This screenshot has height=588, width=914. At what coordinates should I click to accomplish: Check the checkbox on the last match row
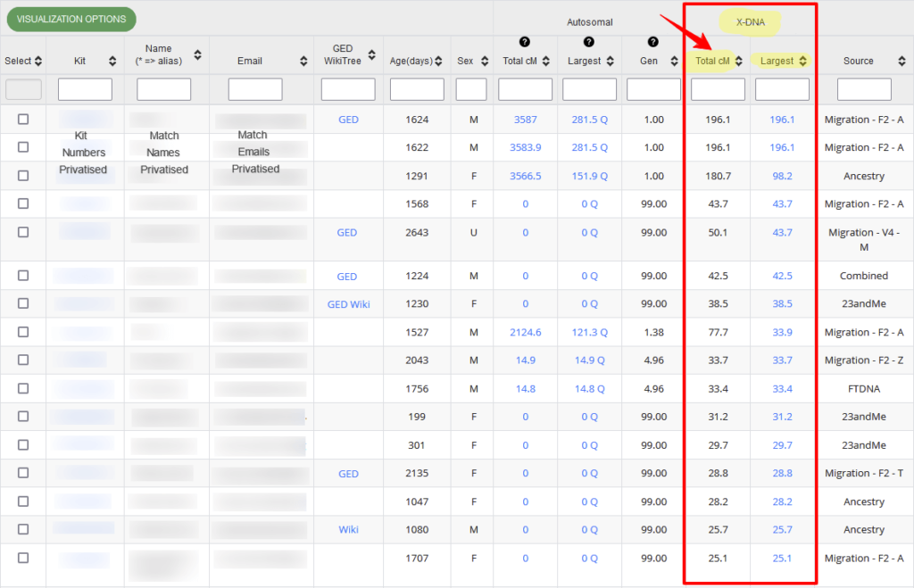pyautogui.click(x=22, y=559)
